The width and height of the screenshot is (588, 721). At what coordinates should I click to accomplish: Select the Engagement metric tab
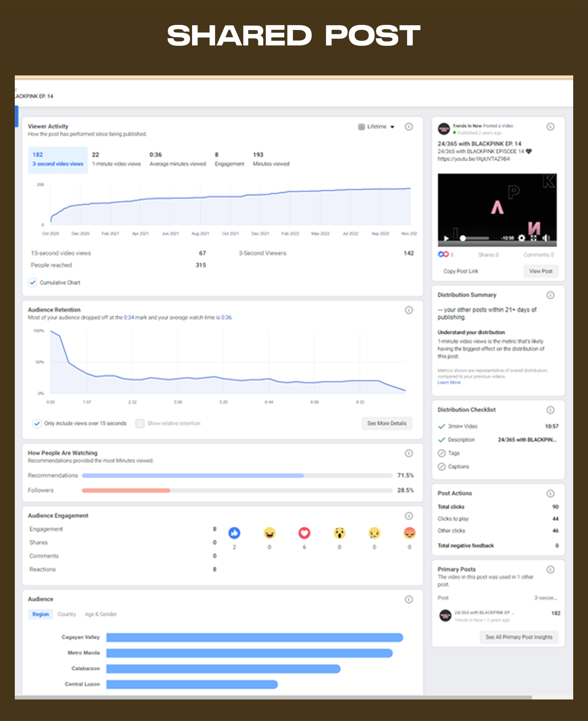coord(229,160)
